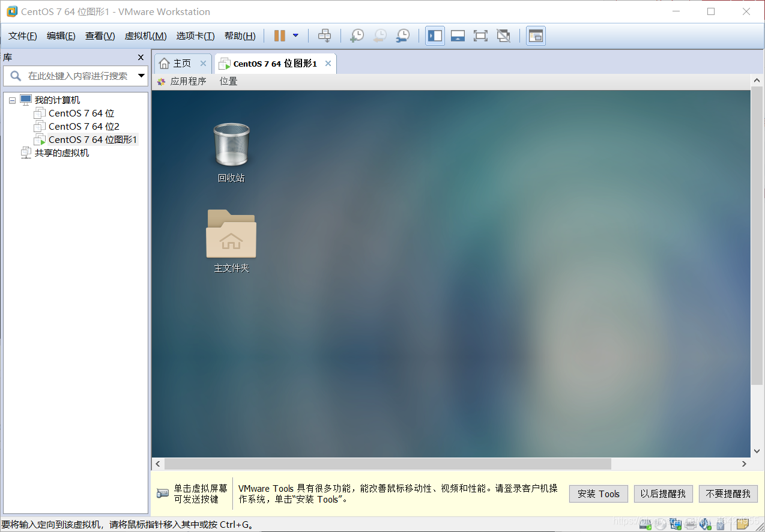Open the 文件(F) menu

point(23,36)
